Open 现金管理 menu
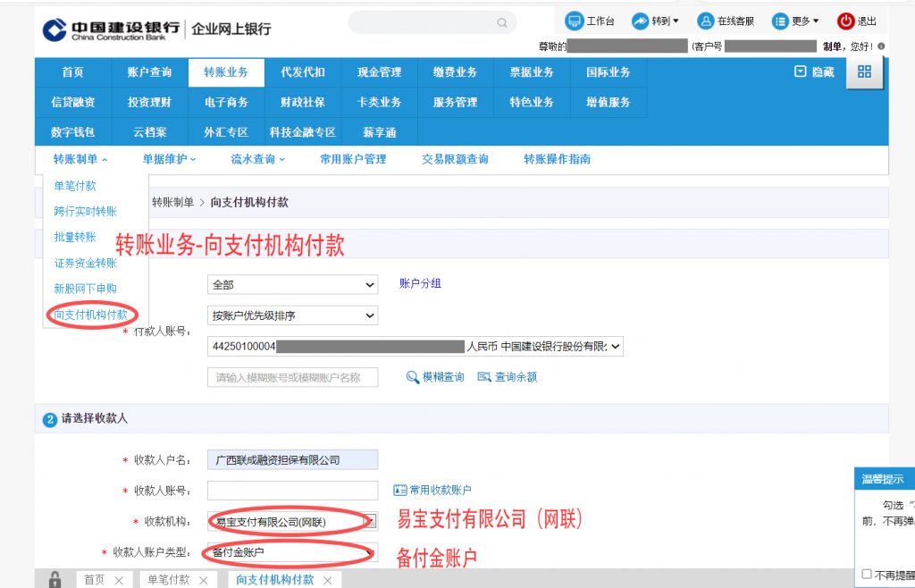The height and width of the screenshot is (588, 915). 379,72
